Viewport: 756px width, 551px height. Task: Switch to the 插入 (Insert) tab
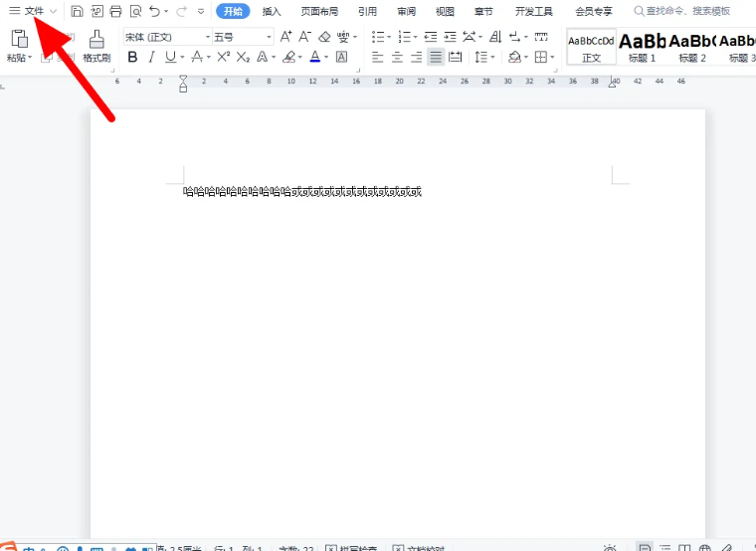click(272, 11)
